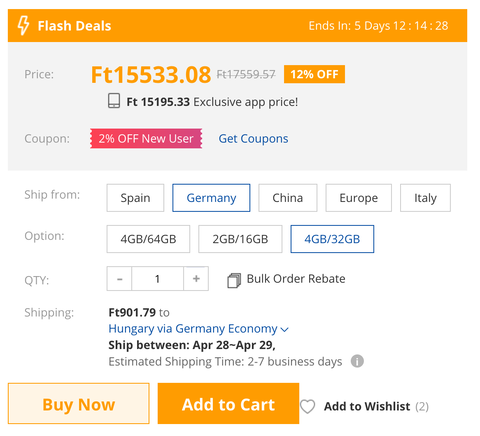
Task: Expand the shipping method dropdown chevron
Action: [x=285, y=330]
